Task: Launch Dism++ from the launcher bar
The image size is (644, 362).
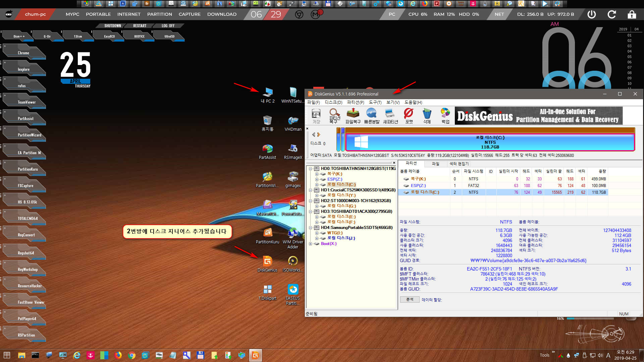Action: [x=19, y=36]
